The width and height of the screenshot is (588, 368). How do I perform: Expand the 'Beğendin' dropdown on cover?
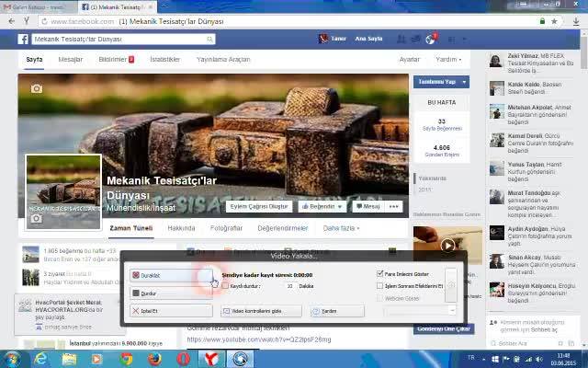tap(322, 206)
